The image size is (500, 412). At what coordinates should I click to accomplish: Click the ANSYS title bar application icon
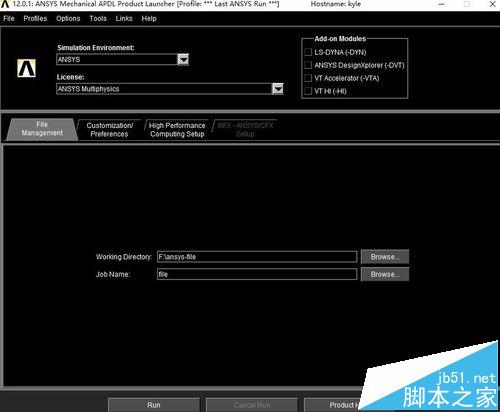(x=5, y=4)
